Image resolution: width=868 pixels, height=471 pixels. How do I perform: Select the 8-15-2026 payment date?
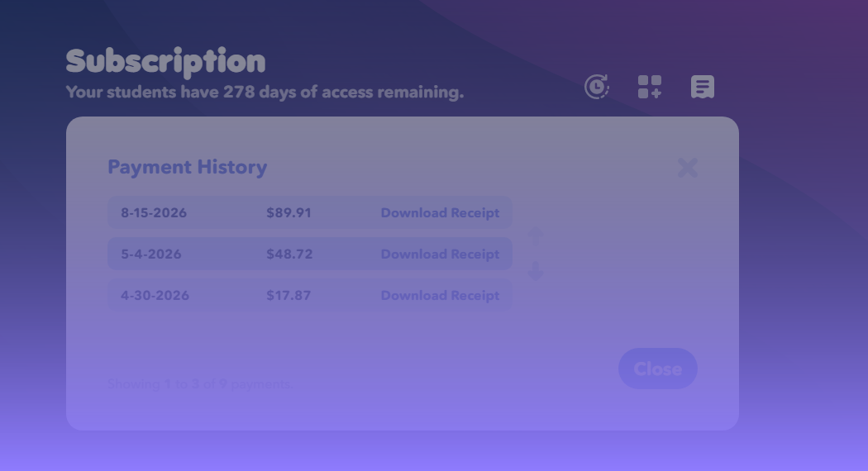tap(153, 213)
